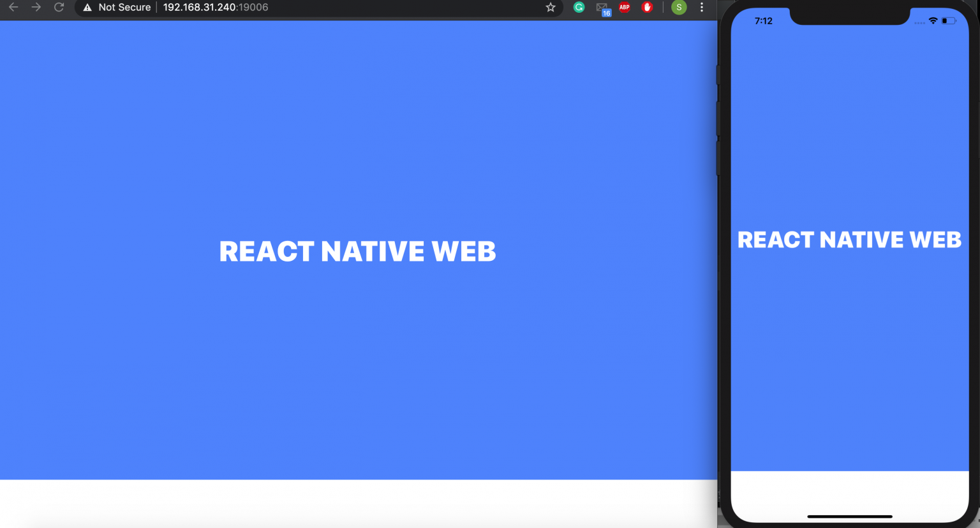Click the phone status bar time 7:12
Viewport: 980px width, 528px height.
764,20
